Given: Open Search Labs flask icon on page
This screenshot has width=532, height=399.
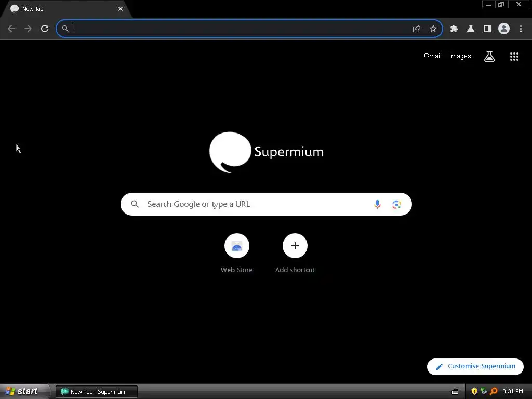Looking at the screenshot, I should (489, 56).
